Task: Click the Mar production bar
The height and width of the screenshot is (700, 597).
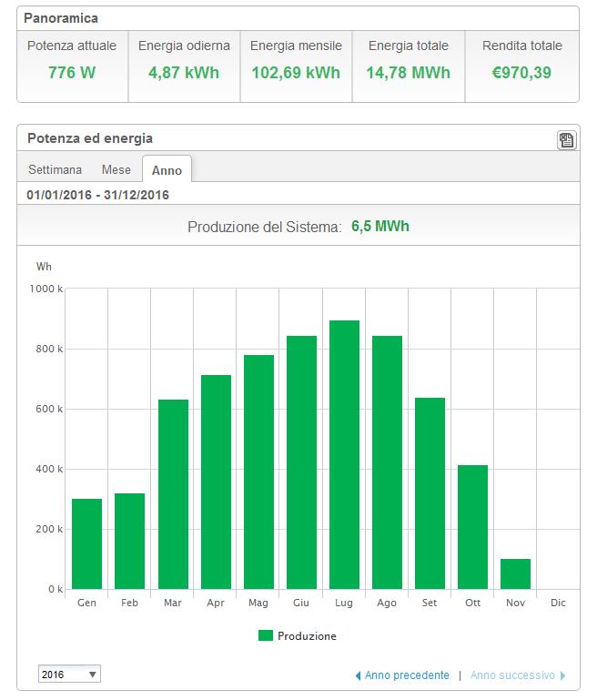Action: pos(173,494)
